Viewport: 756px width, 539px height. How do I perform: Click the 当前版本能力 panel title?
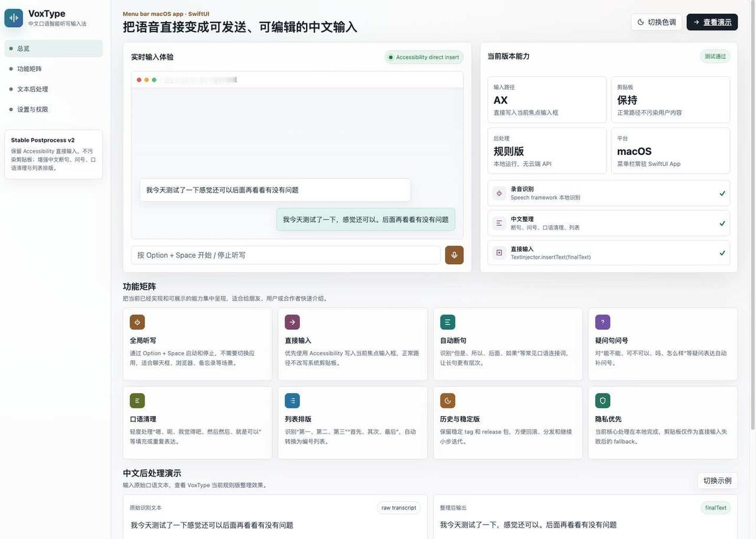pos(509,56)
